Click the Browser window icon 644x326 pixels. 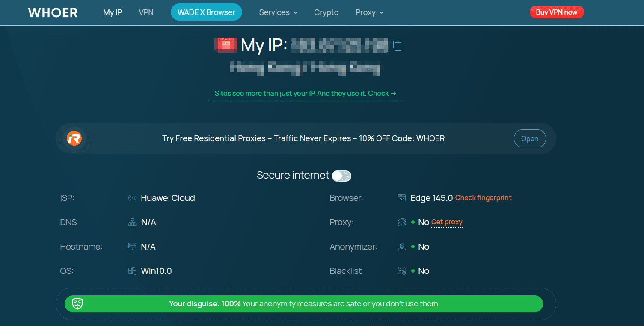click(401, 198)
